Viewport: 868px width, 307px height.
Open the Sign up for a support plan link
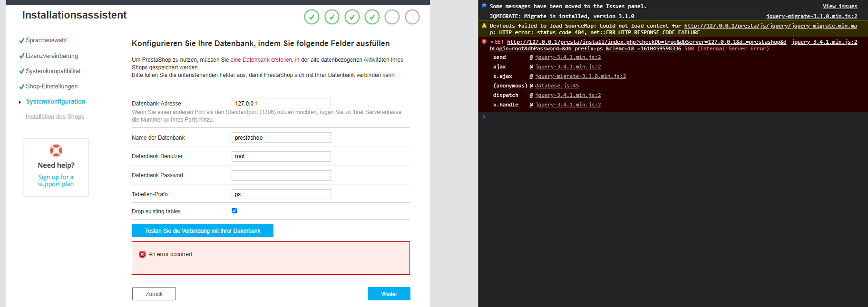point(56,181)
